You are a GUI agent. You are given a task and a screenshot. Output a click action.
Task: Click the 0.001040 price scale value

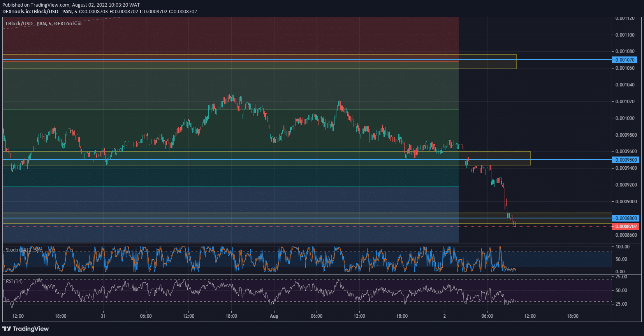625,84
